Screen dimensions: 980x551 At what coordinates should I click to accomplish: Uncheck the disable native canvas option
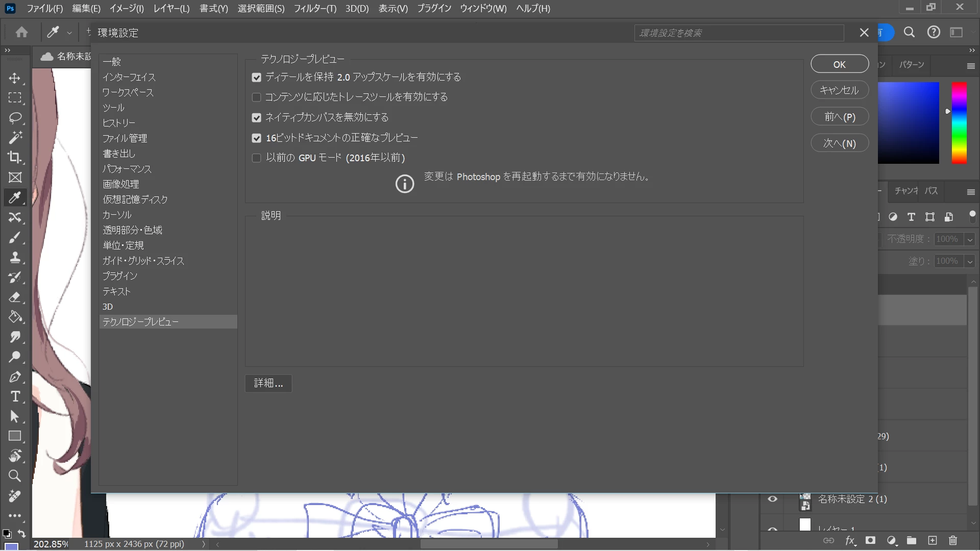click(257, 117)
